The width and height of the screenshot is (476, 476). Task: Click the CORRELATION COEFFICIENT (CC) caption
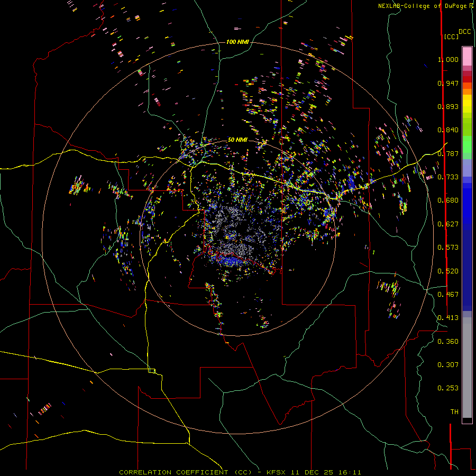pyautogui.click(x=186, y=472)
